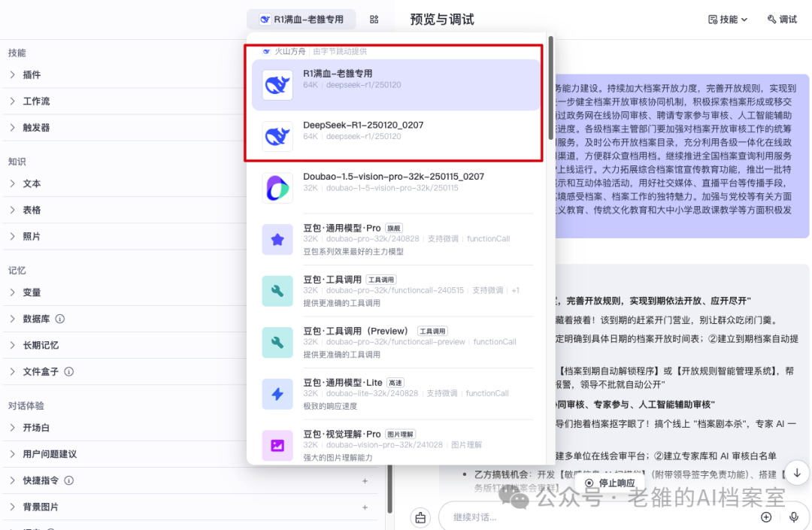Click the 停止响应 button
The width and height of the screenshot is (812, 530).
610,483
